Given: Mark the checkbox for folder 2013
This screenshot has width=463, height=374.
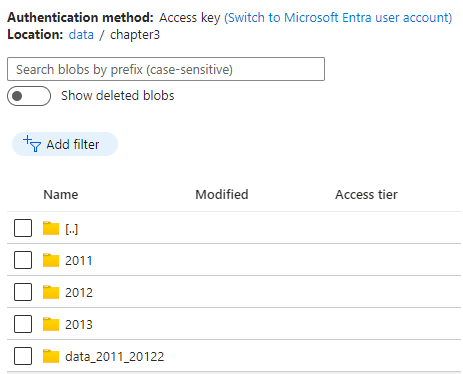Looking at the screenshot, I should (x=23, y=324).
